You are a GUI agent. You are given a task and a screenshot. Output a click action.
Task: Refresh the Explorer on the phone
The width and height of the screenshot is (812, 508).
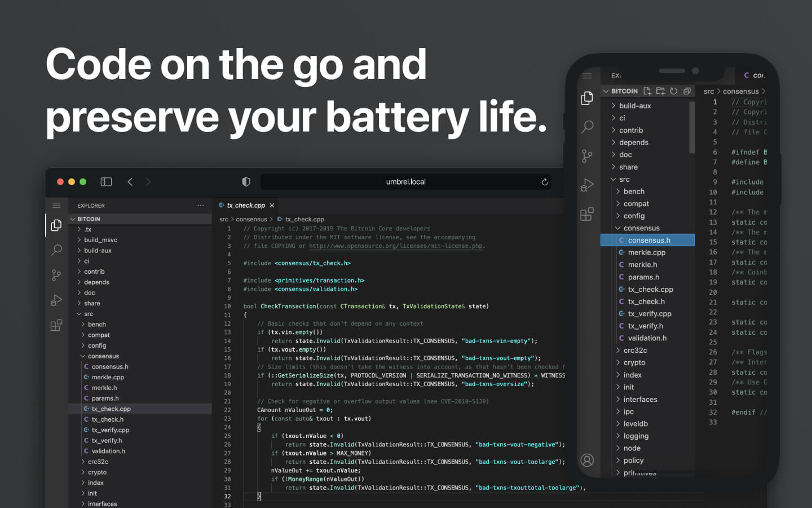[x=674, y=91]
